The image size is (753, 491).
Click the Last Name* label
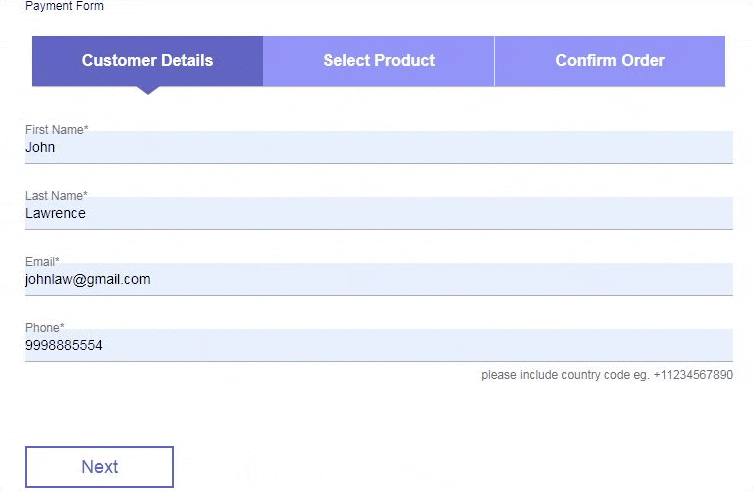click(x=56, y=196)
